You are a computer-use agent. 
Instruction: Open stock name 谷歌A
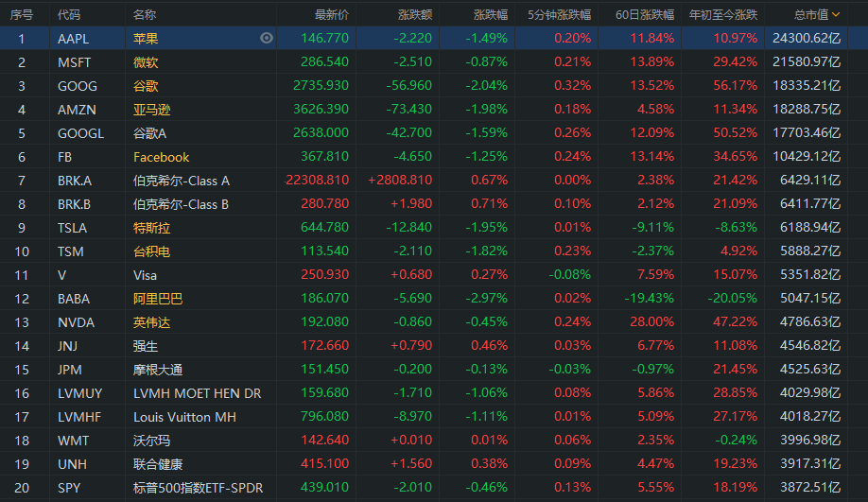[x=149, y=133]
